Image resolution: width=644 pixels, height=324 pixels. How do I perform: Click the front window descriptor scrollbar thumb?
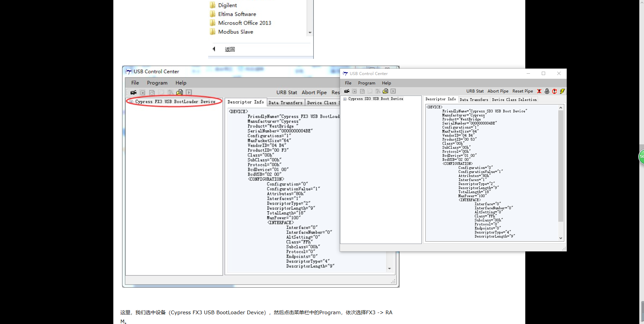pyautogui.click(x=561, y=166)
